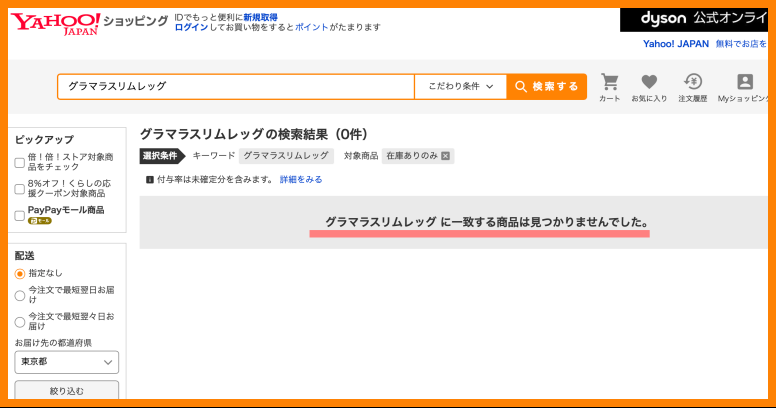
Task: Click the dyson banner advertisement
Action: (693, 19)
